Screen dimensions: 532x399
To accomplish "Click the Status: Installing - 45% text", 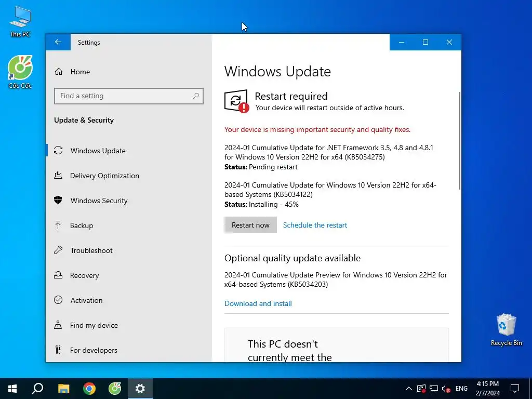I will (261, 204).
